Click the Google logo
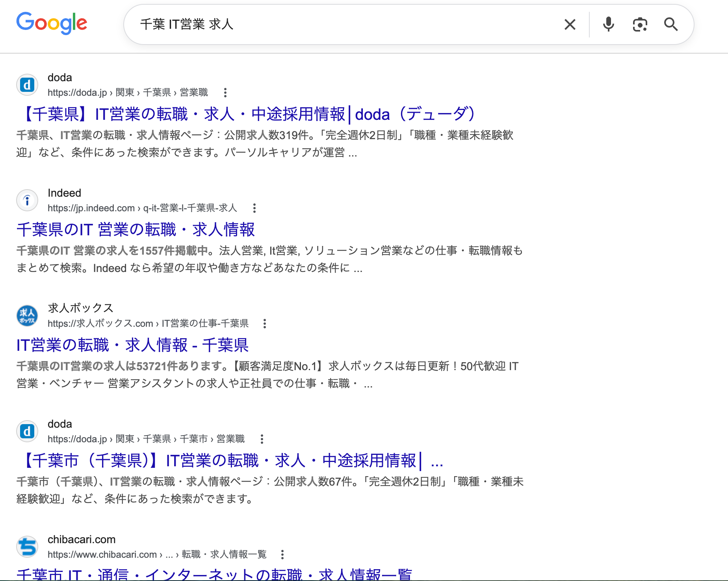The width and height of the screenshot is (728, 581). click(52, 23)
